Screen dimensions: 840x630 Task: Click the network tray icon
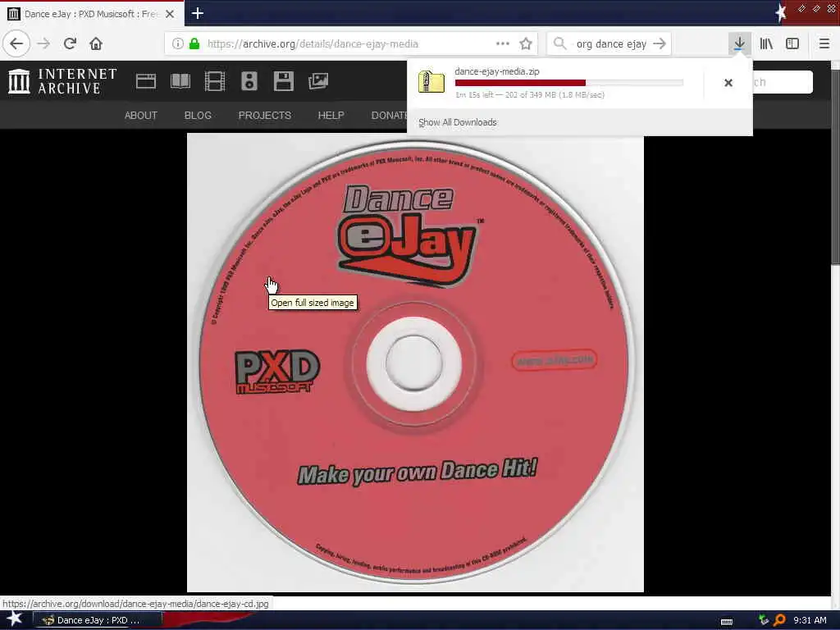pyautogui.click(x=764, y=620)
